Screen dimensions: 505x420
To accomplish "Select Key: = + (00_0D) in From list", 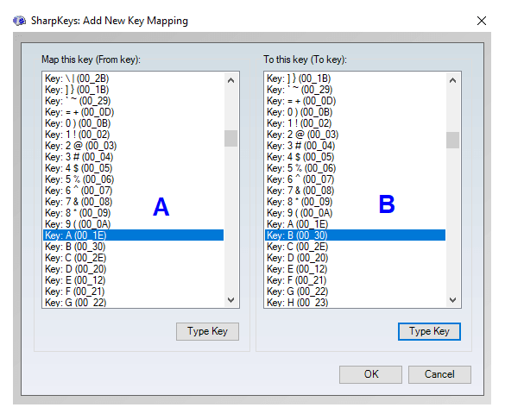I will pos(133,112).
